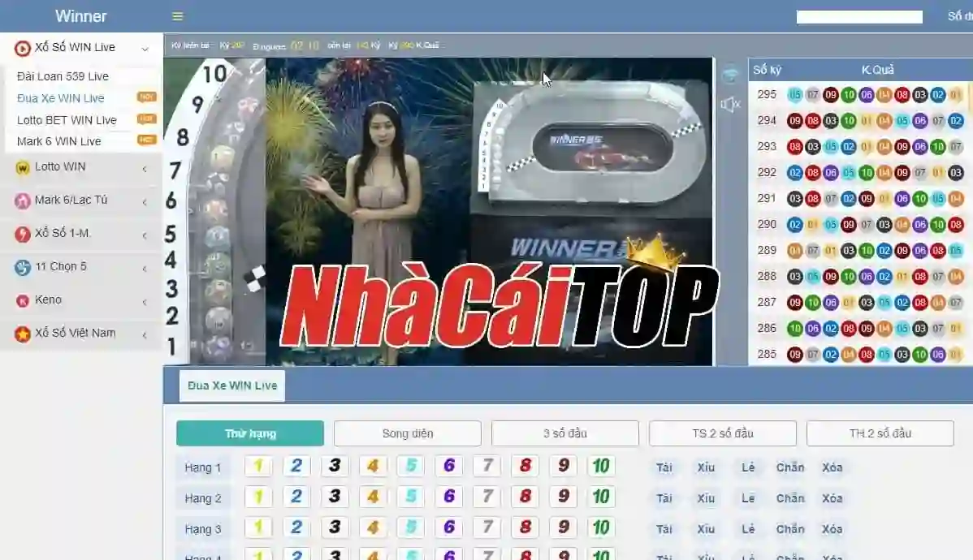Image resolution: width=973 pixels, height=560 pixels.
Task: Select the Đua Xe WIN Live tab
Action: tap(232, 386)
